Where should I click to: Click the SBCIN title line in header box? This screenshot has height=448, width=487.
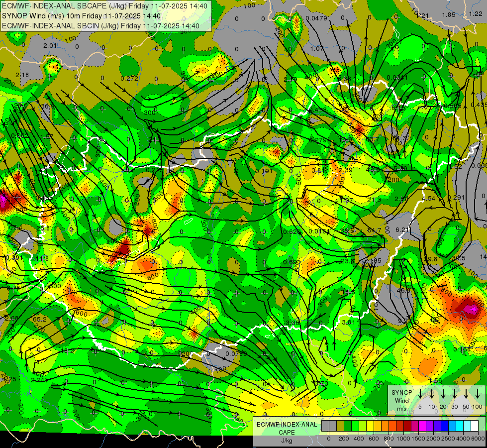[100, 26]
